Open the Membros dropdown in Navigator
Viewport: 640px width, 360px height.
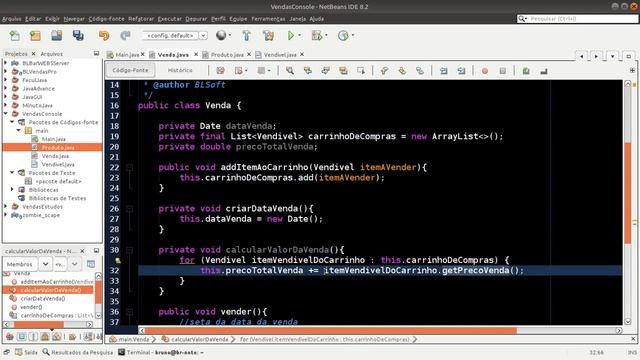tap(45, 264)
